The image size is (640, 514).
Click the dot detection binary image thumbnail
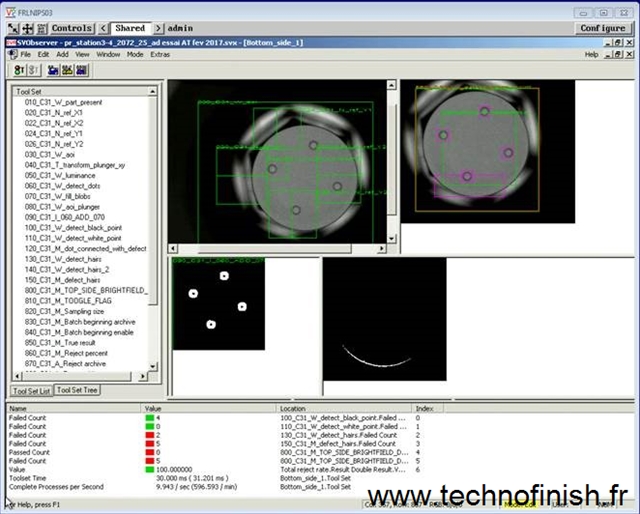click(x=216, y=302)
